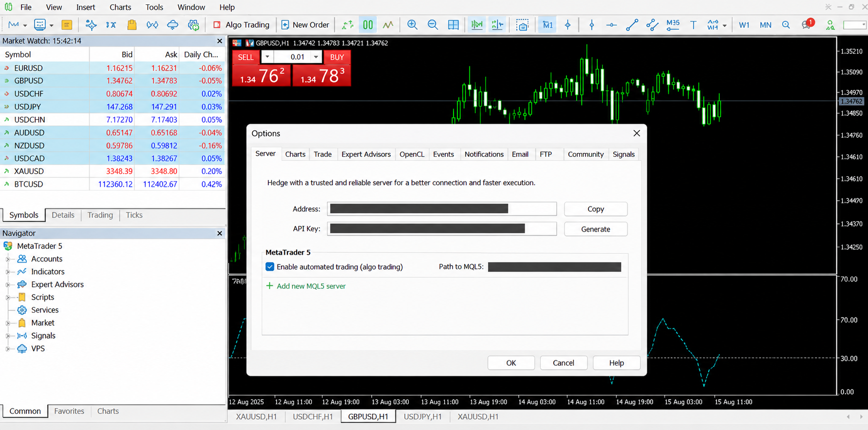Open the Charts menu
This screenshot has width=868, height=430.
pyautogui.click(x=120, y=7)
